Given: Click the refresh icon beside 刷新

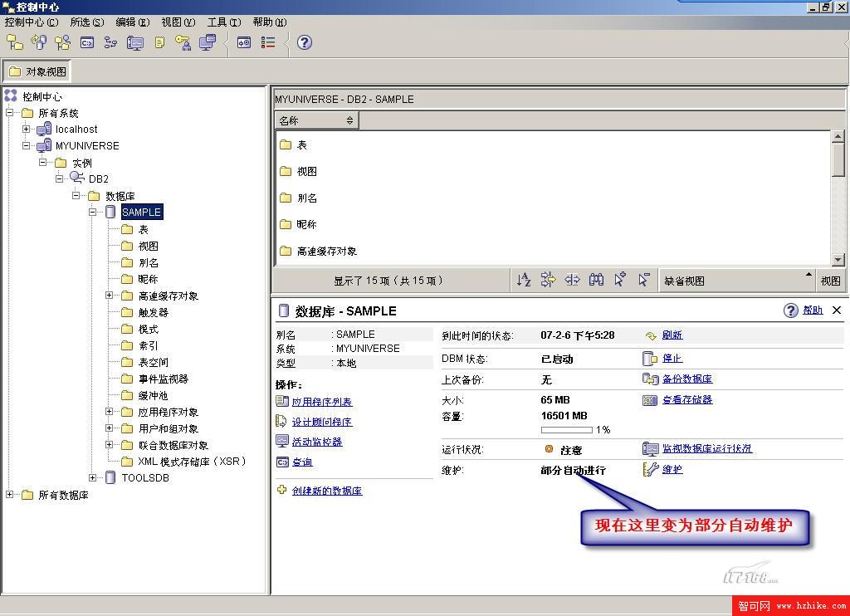Looking at the screenshot, I should coord(651,335).
